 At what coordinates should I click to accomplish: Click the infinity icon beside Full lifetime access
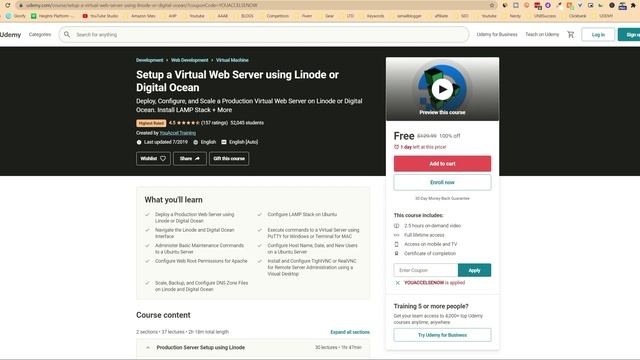[396, 235]
